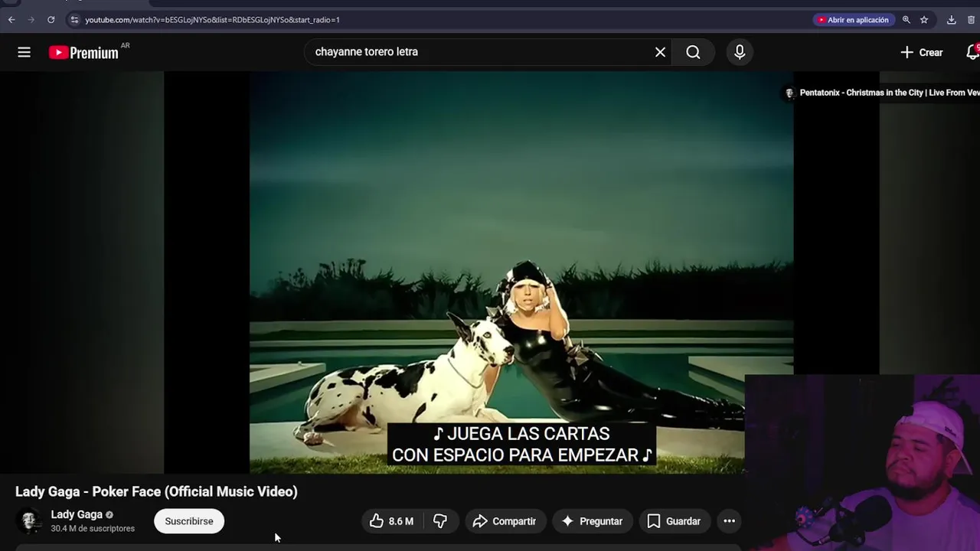
Task: Like the video with thumbs up
Action: [391, 521]
